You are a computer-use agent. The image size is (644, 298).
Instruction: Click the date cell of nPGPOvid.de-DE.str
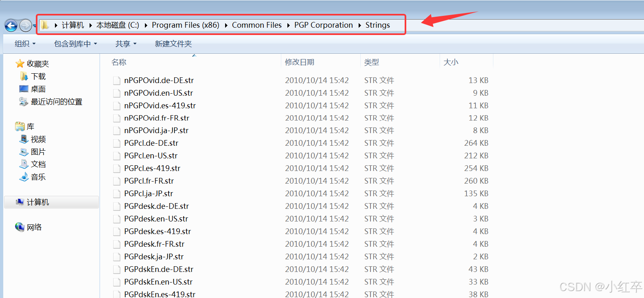[x=317, y=81]
